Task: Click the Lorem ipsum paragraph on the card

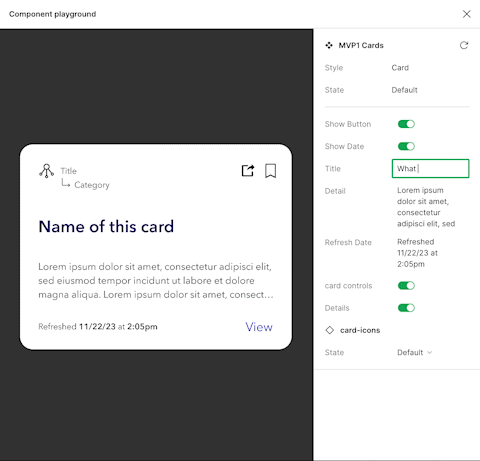Action: point(156,281)
